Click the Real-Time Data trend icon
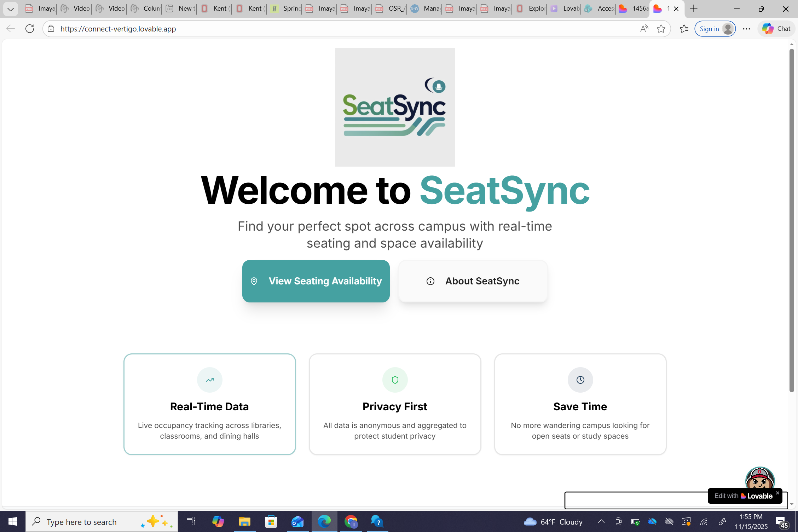This screenshot has width=798, height=532. (x=209, y=380)
